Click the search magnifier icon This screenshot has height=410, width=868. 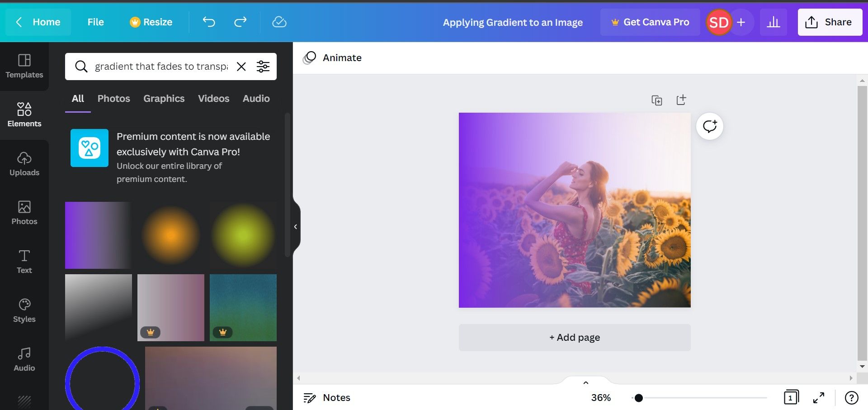(x=81, y=67)
